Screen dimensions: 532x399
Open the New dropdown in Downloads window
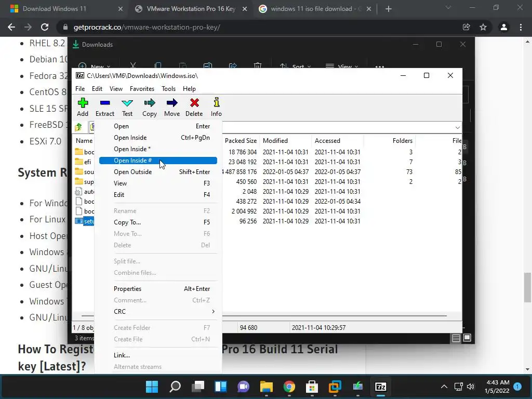click(x=95, y=66)
